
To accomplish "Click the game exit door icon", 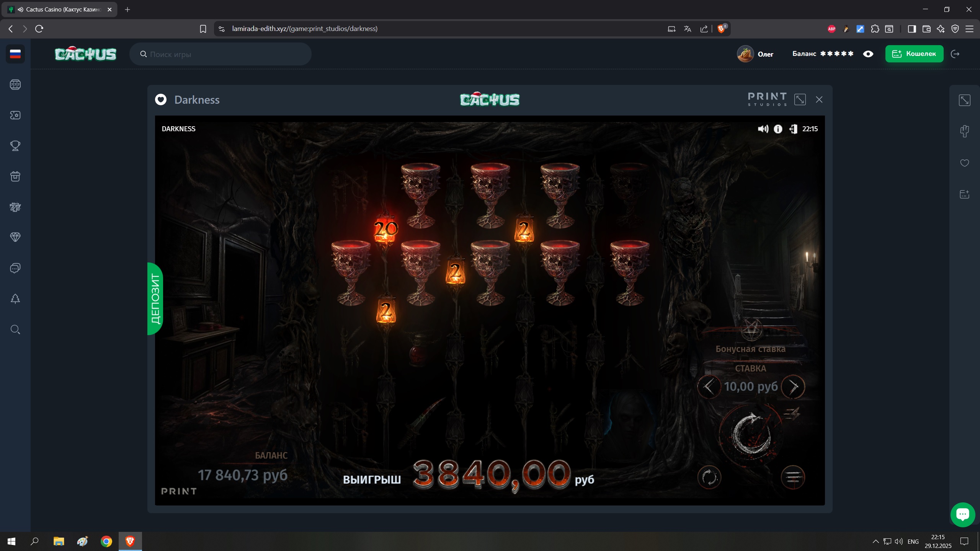I will coord(793,129).
